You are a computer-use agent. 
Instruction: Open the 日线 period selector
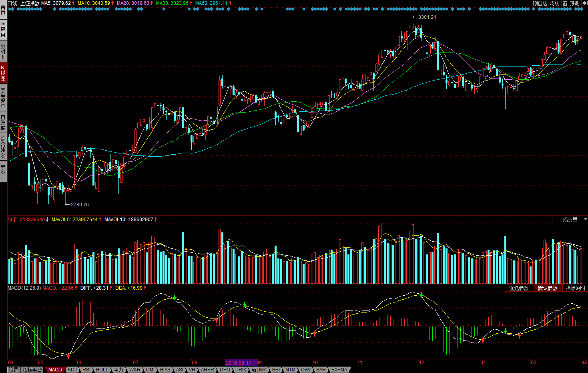12,3
